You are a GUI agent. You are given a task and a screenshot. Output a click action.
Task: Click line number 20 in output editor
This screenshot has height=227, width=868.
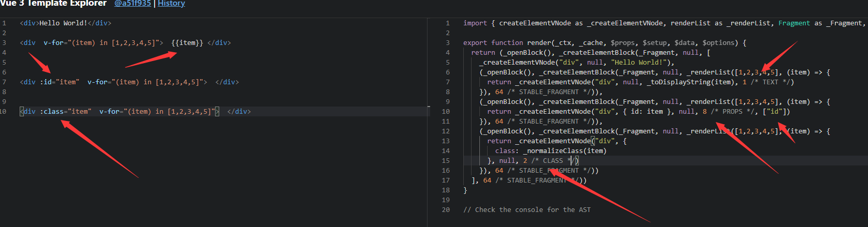click(x=446, y=210)
